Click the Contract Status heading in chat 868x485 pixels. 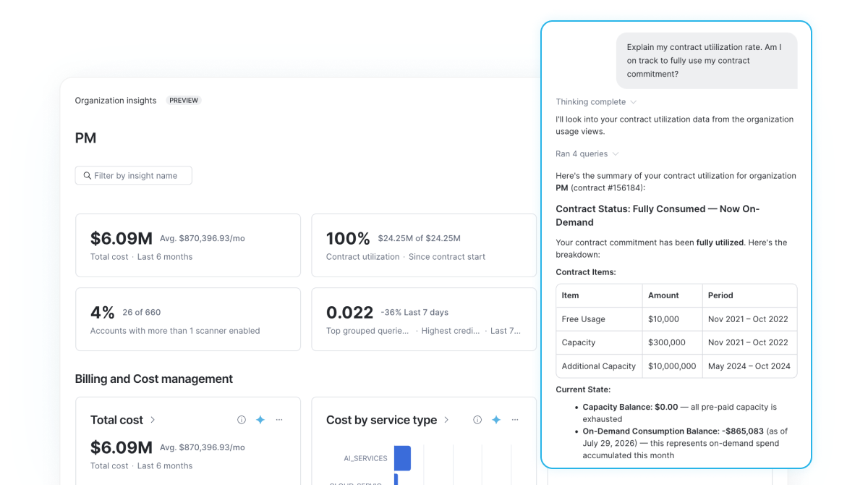(x=658, y=216)
